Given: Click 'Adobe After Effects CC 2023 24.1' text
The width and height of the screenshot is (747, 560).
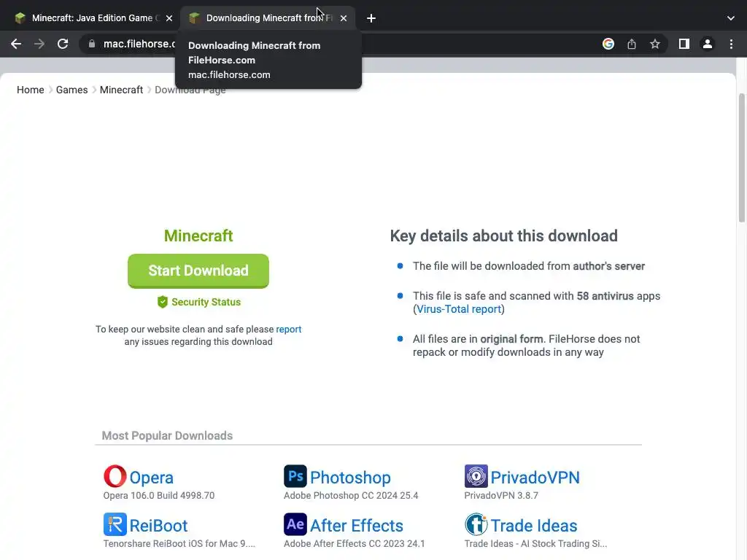Looking at the screenshot, I should [x=354, y=543].
